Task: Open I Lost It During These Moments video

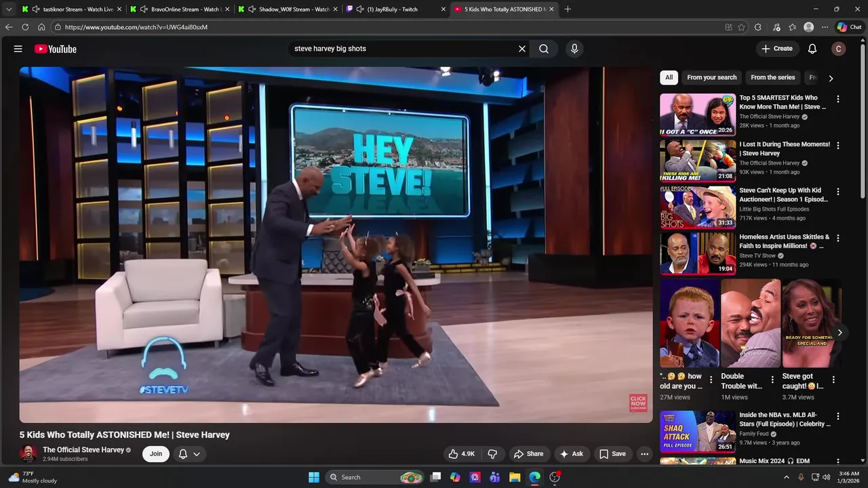Action: point(698,161)
